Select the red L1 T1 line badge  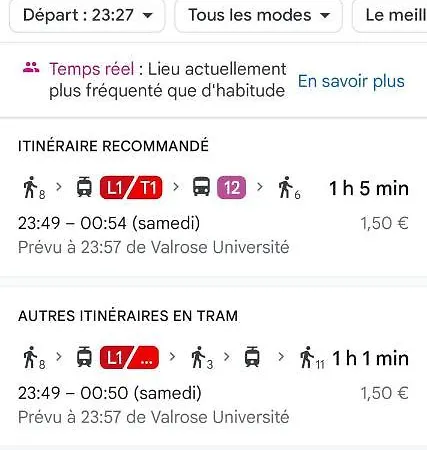click(131, 188)
